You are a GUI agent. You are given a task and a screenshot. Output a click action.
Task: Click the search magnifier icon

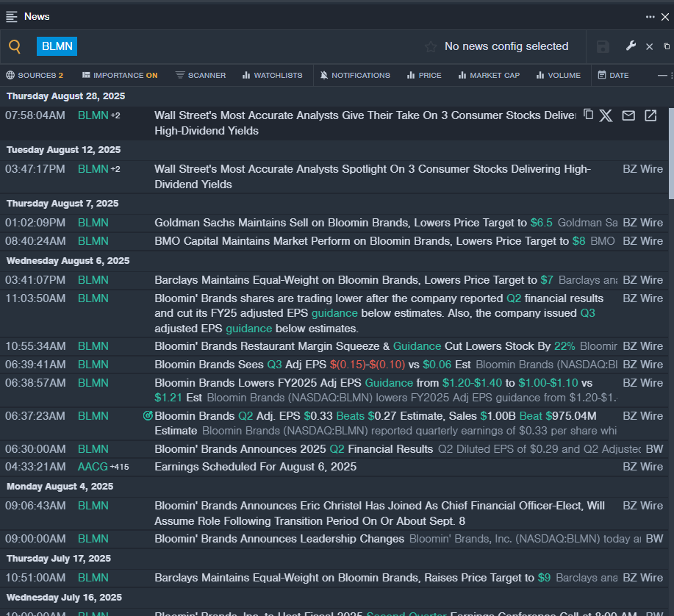[x=15, y=47]
